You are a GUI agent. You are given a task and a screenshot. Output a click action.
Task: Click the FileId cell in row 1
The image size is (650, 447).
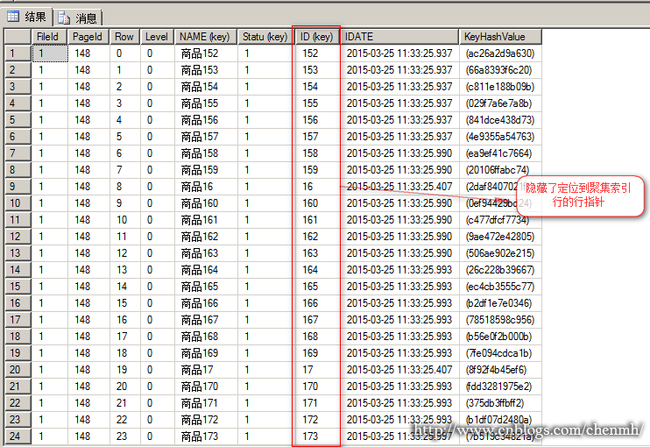click(50, 53)
